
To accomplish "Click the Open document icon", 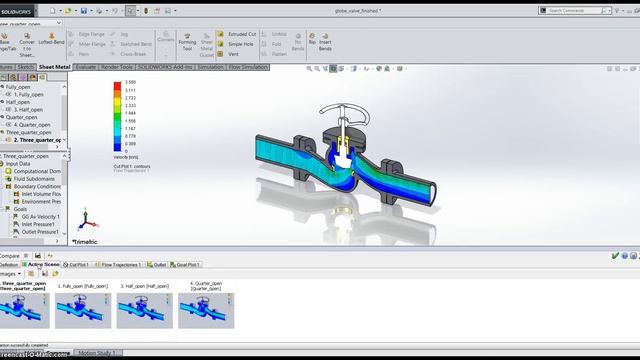I will [x=68, y=11].
